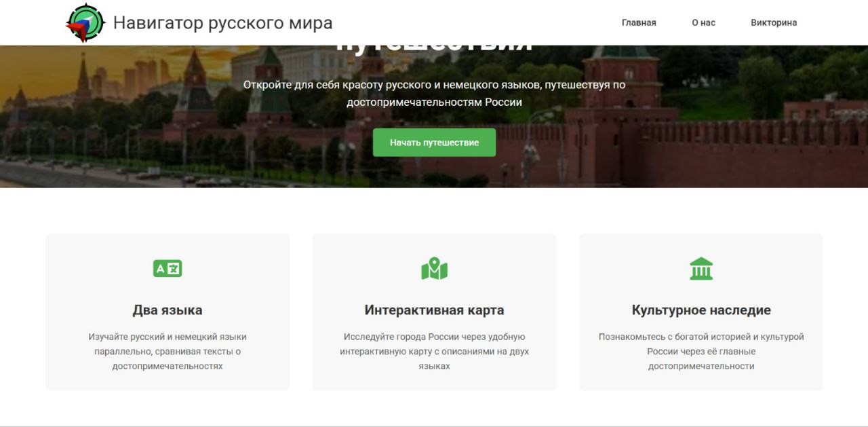Click the compass logo icon in header

click(85, 23)
